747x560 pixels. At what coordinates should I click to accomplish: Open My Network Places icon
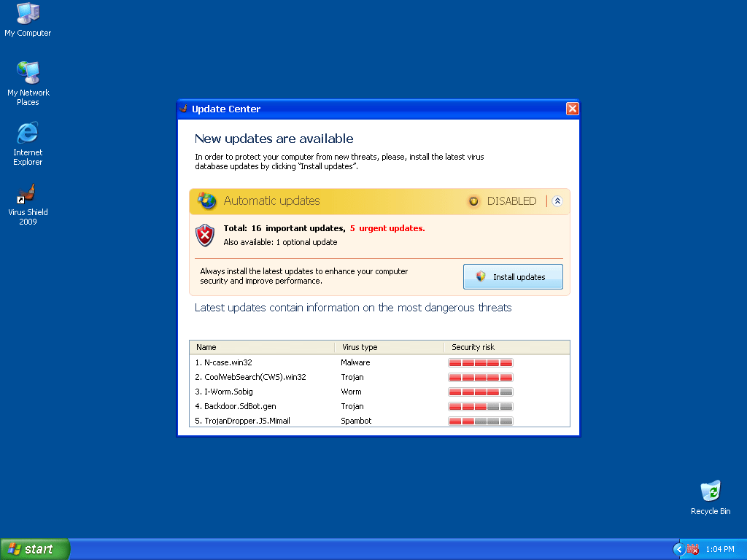point(28,74)
